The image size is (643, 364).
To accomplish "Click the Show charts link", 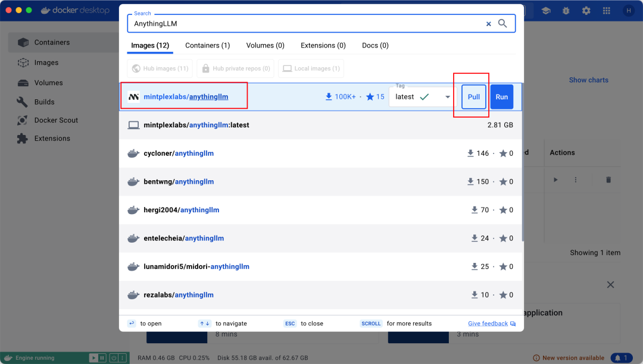I will coord(588,80).
